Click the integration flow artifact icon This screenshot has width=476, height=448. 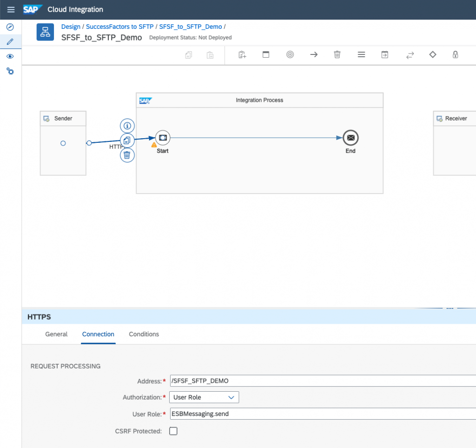pyautogui.click(x=45, y=32)
